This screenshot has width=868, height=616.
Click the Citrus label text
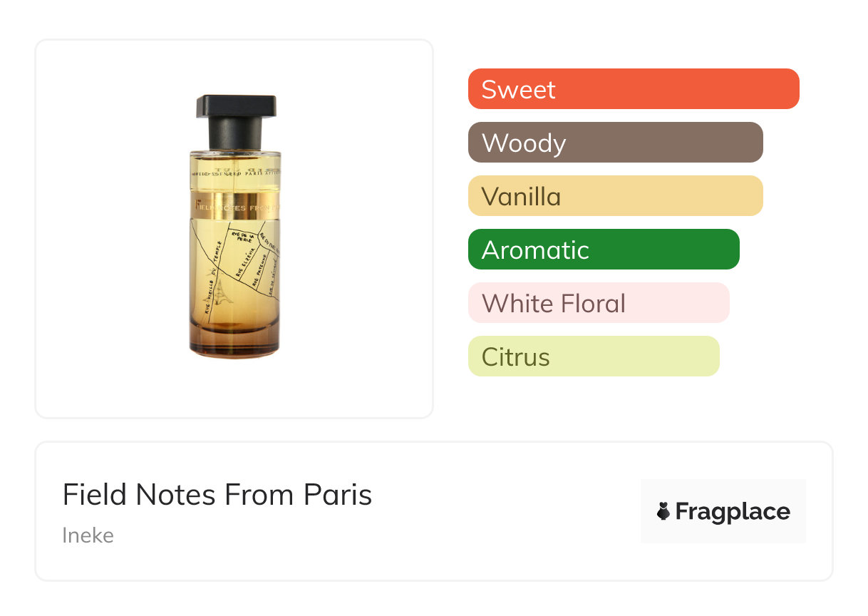(x=516, y=356)
